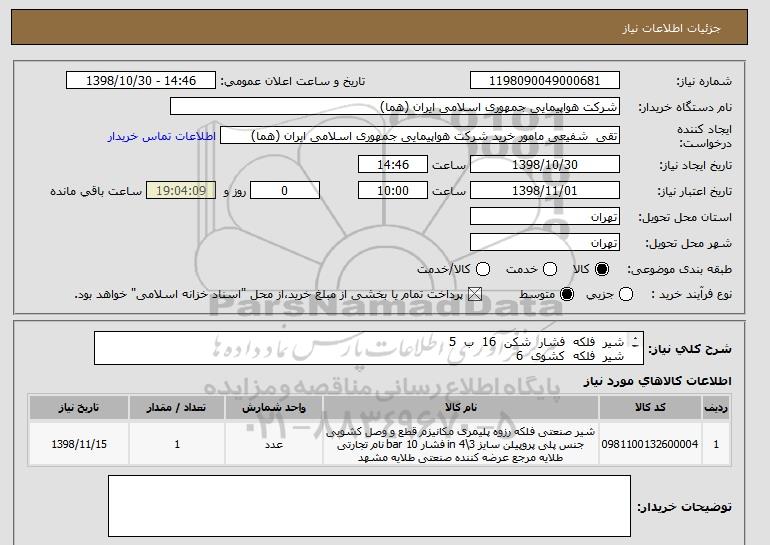
Task: Click the delivery province field تهران
Action: pyautogui.click(x=545, y=217)
